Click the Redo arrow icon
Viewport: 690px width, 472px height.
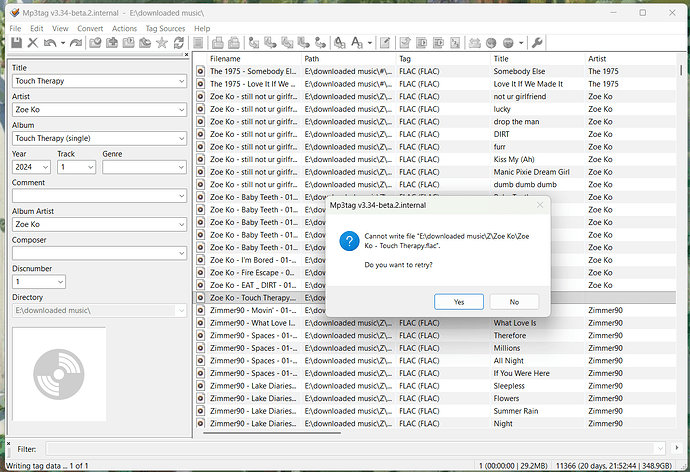76,43
